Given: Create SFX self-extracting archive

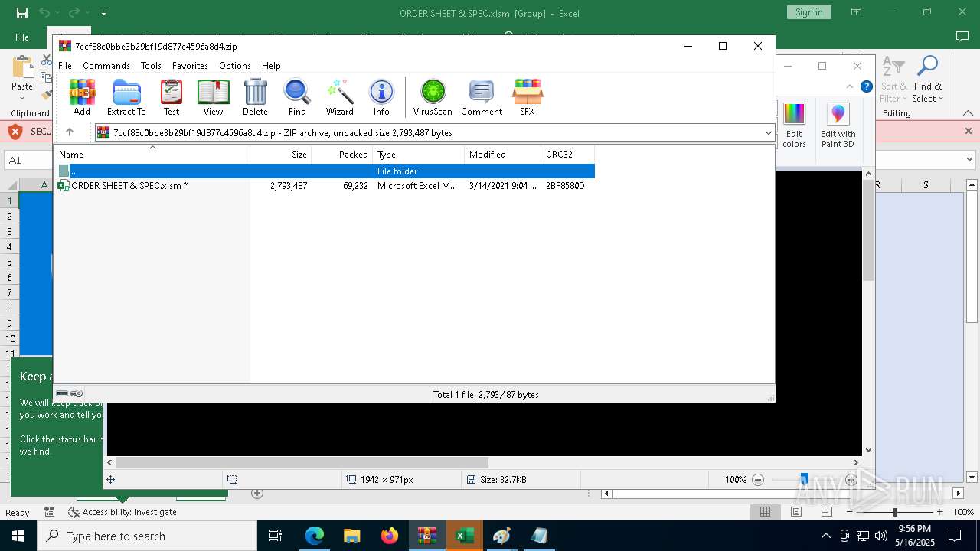Looking at the screenshot, I should coord(528,97).
